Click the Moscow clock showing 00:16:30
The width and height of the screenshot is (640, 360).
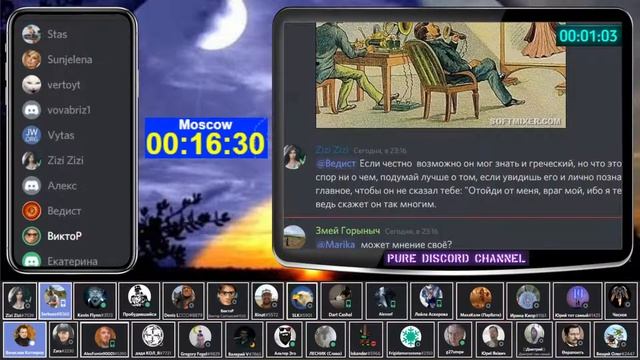coord(206,138)
